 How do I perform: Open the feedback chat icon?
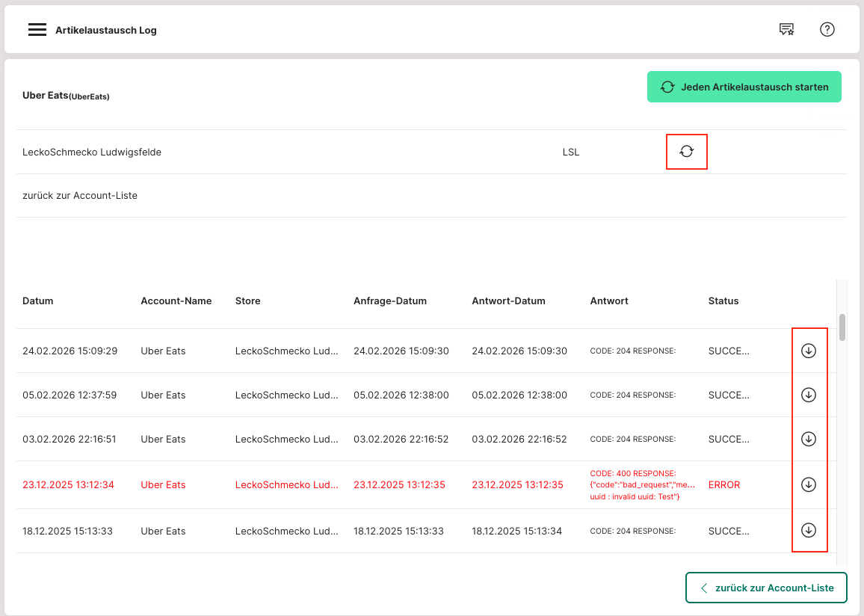point(786,30)
